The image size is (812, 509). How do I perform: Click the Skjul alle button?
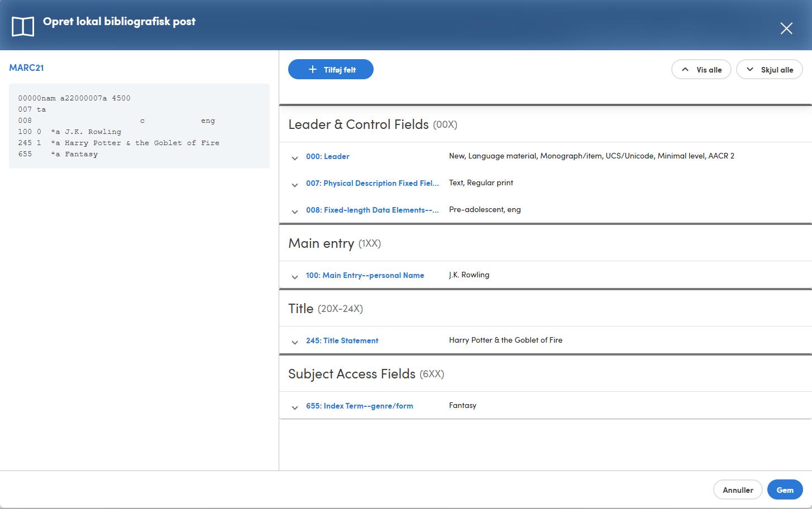pyautogui.click(x=770, y=70)
